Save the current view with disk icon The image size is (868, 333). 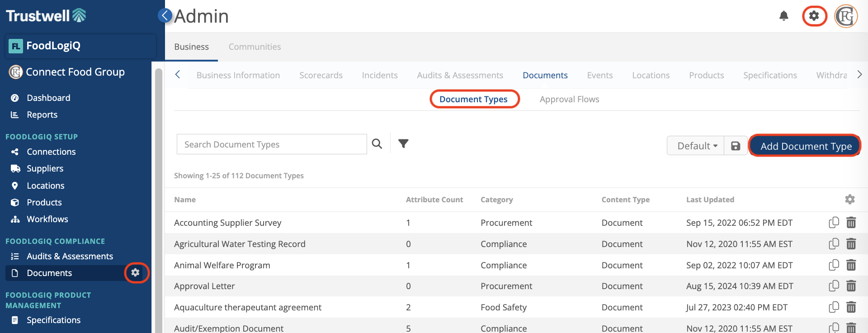click(736, 146)
